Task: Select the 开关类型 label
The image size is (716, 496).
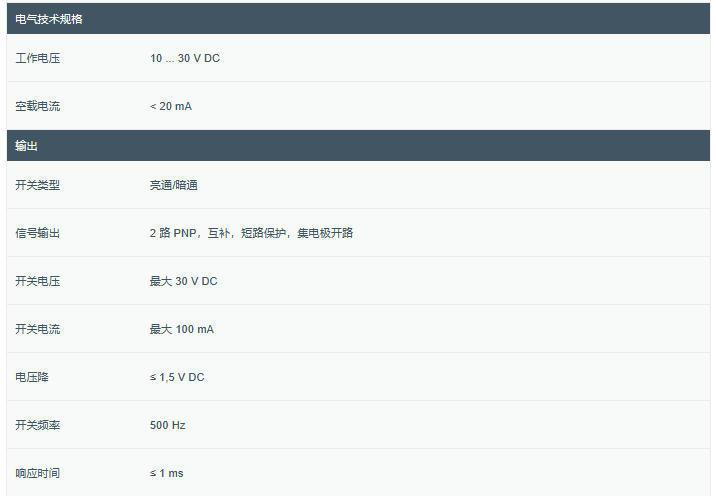Action: pyautogui.click(x=38, y=185)
